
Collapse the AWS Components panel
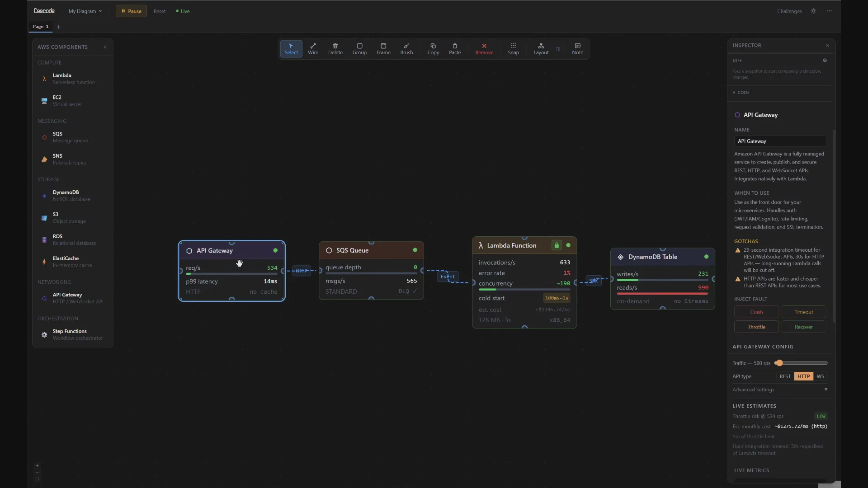point(105,47)
